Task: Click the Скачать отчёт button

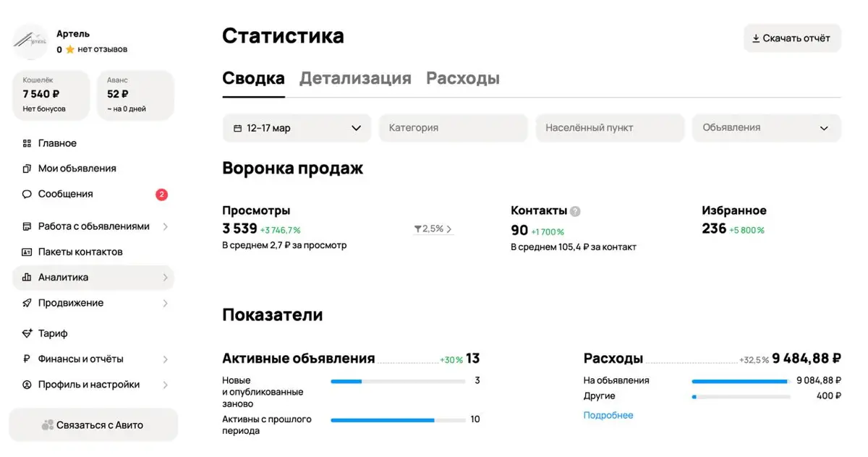Action: pos(792,38)
